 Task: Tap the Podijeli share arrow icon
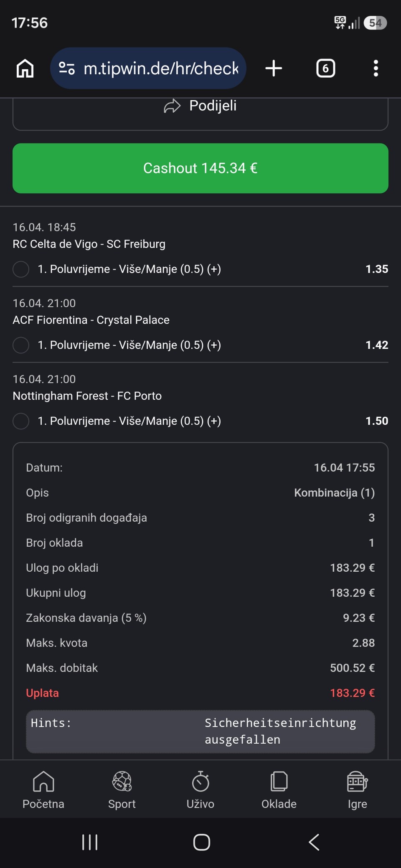tap(172, 106)
